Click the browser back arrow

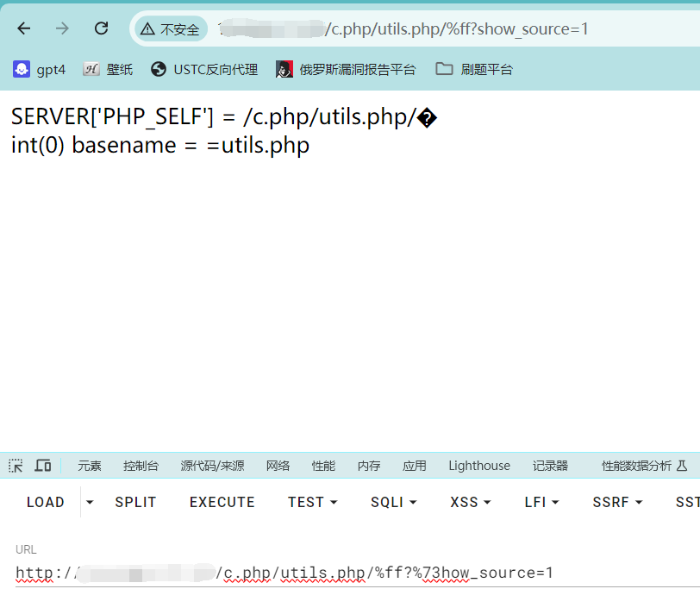coord(23,28)
